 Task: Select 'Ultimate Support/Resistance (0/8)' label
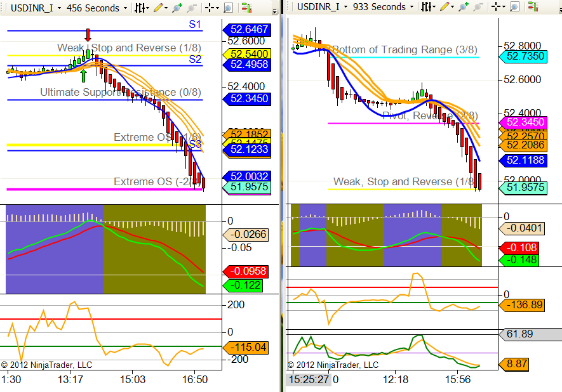point(121,93)
